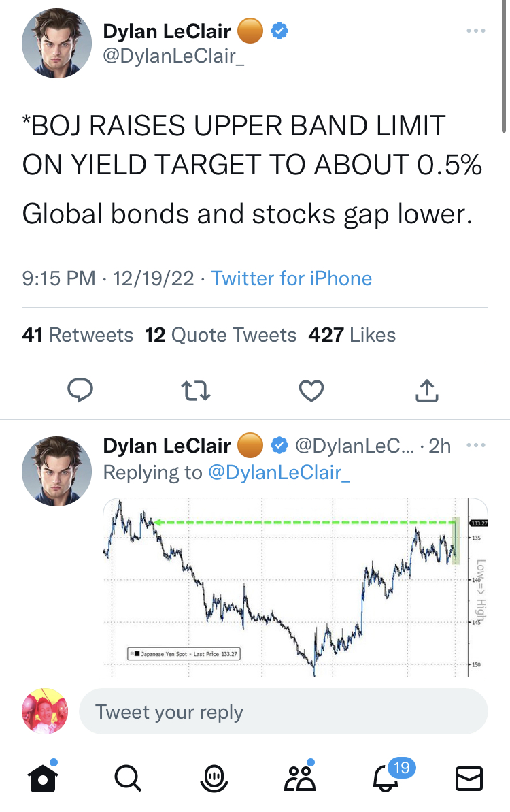The image size is (510, 812).
Task: View the 427 Likes list
Action: coord(352,335)
